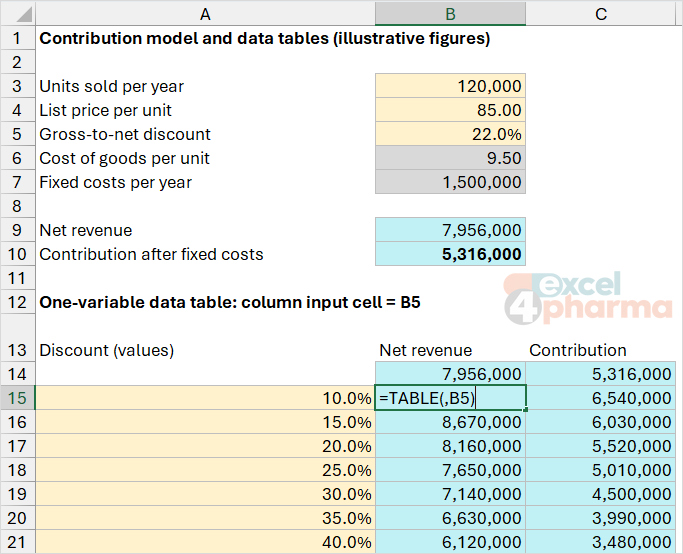
Task: Select the 10.0% discount value cell
Action: click(205, 398)
